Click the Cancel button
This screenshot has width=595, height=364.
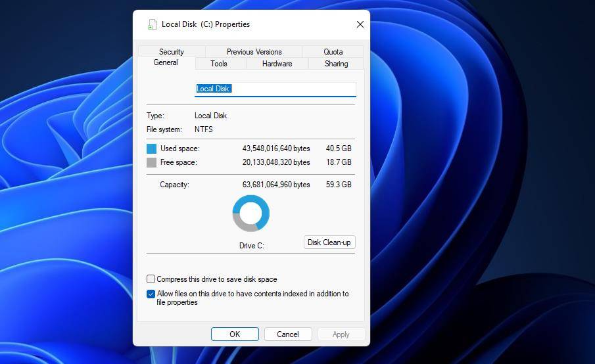pos(288,334)
